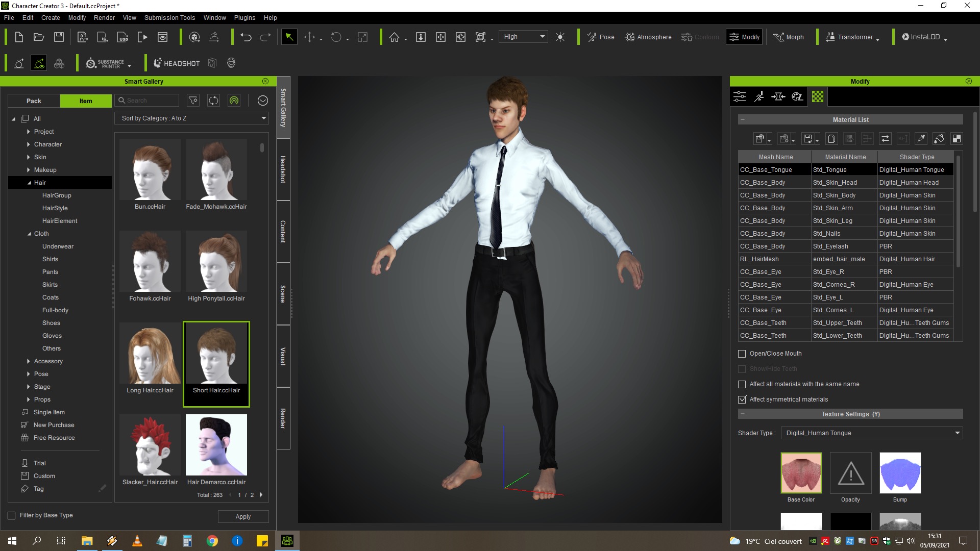980x551 pixels.
Task: Expand the Accessory tree node
Action: point(29,361)
